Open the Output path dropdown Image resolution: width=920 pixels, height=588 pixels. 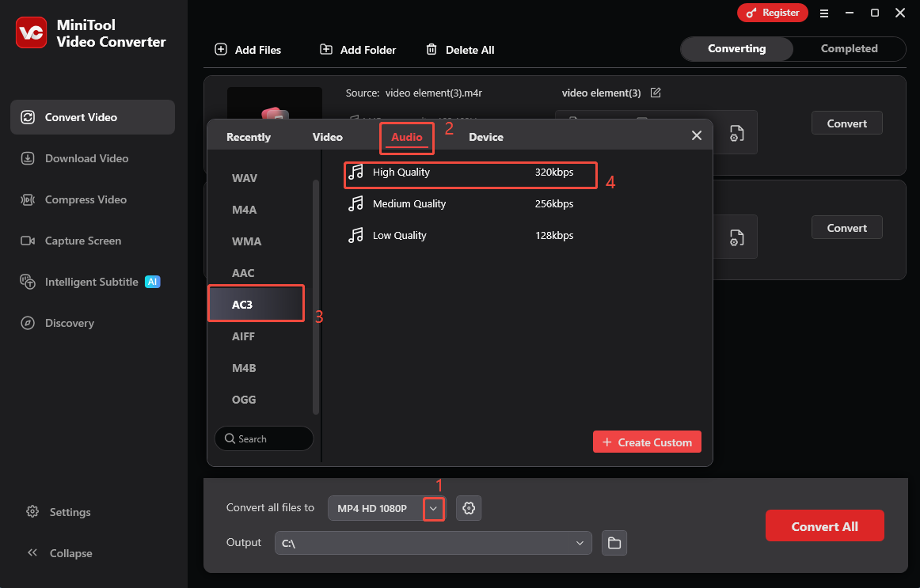coord(580,543)
